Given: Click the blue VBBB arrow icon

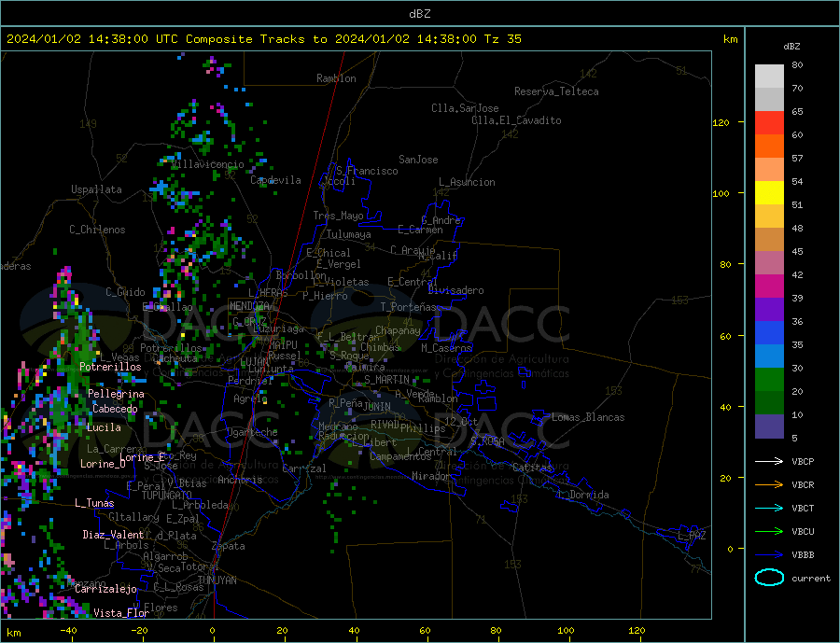Looking at the screenshot, I should pyautogui.click(x=769, y=554).
